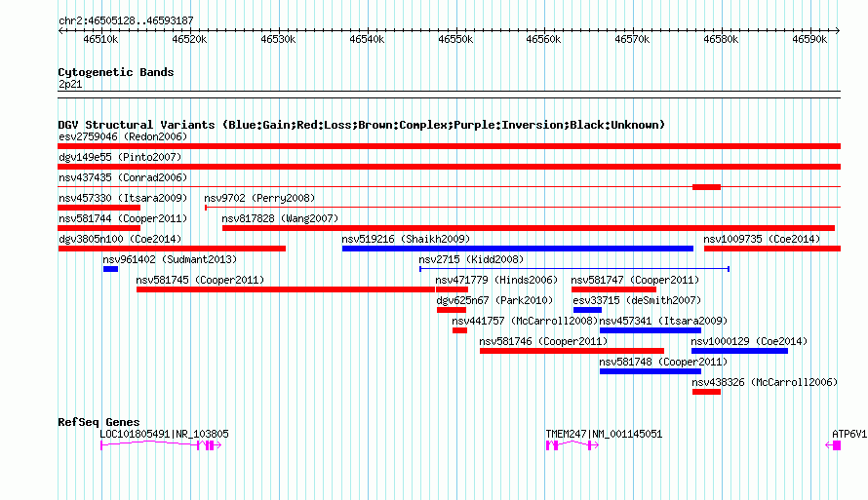Click the 46510k ruler tick label
868x500 pixels.
coord(100,39)
